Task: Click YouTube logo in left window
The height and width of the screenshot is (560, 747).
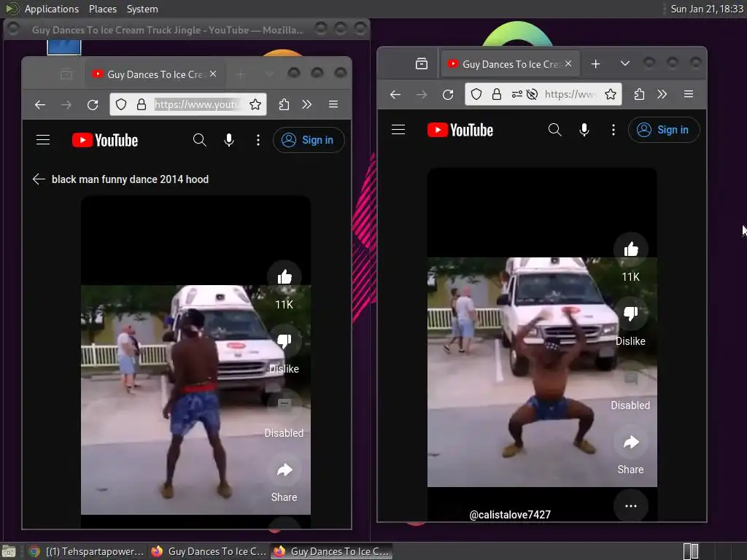Action: pos(105,140)
